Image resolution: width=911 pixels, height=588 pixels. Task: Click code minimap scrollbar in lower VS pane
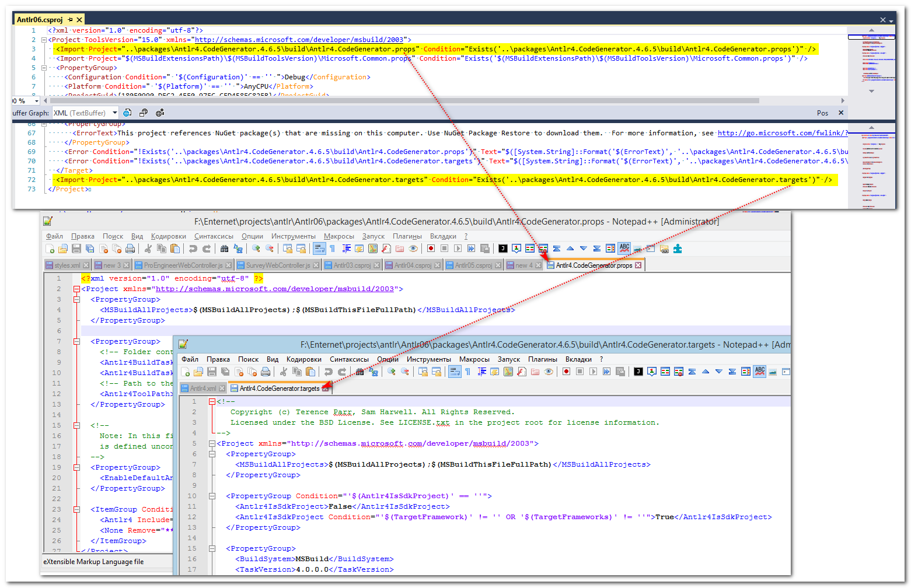coord(871,166)
